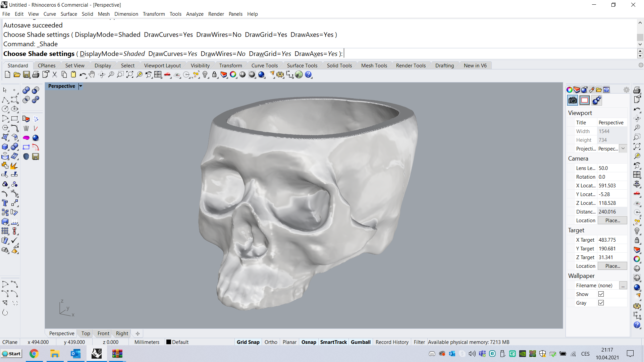Toggle the Wallpaper Gray checkbox
Viewport: 644px width, 362px height.
tap(601, 303)
